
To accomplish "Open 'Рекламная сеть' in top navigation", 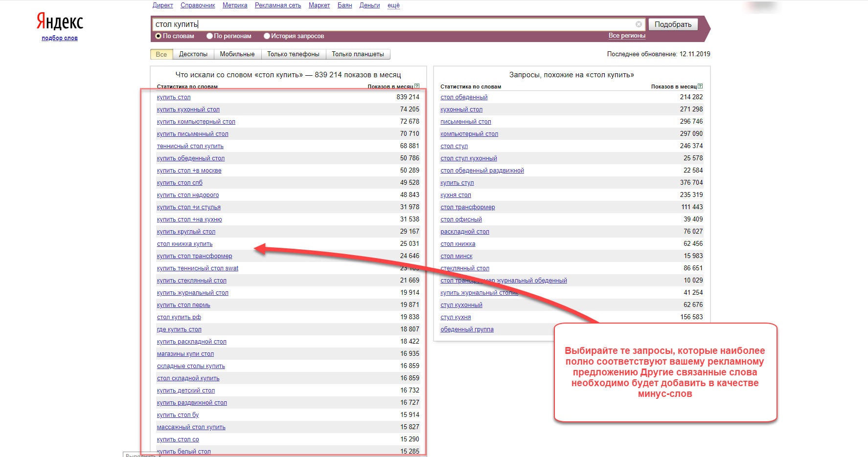I will coord(278,5).
